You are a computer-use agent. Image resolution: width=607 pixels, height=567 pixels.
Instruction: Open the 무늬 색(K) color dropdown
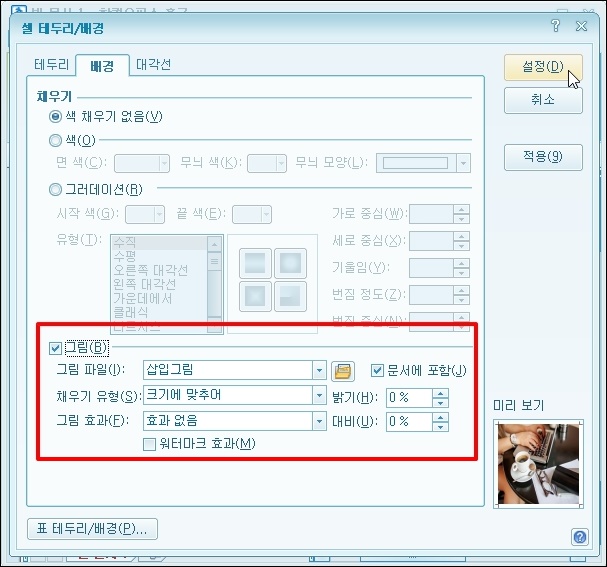pos(281,163)
